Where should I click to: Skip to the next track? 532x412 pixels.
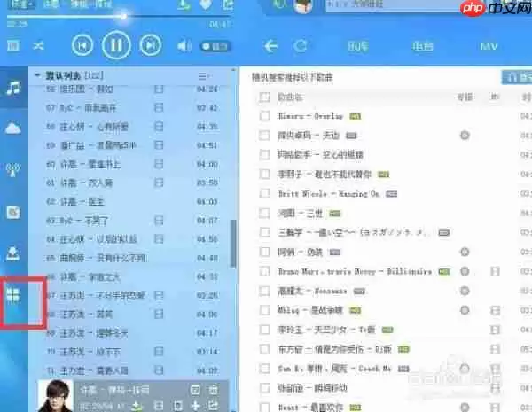pyautogui.click(x=151, y=45)
